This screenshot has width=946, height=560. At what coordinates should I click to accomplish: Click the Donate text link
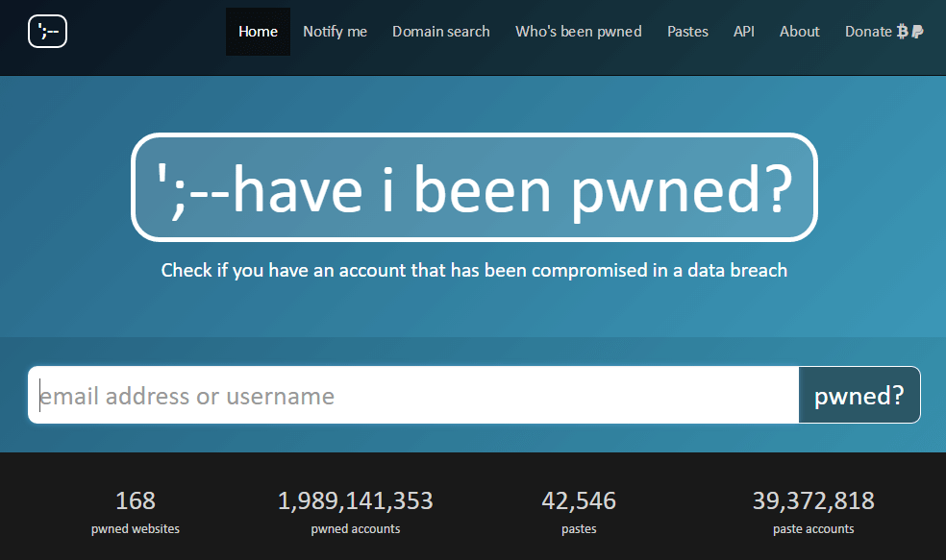867,32
